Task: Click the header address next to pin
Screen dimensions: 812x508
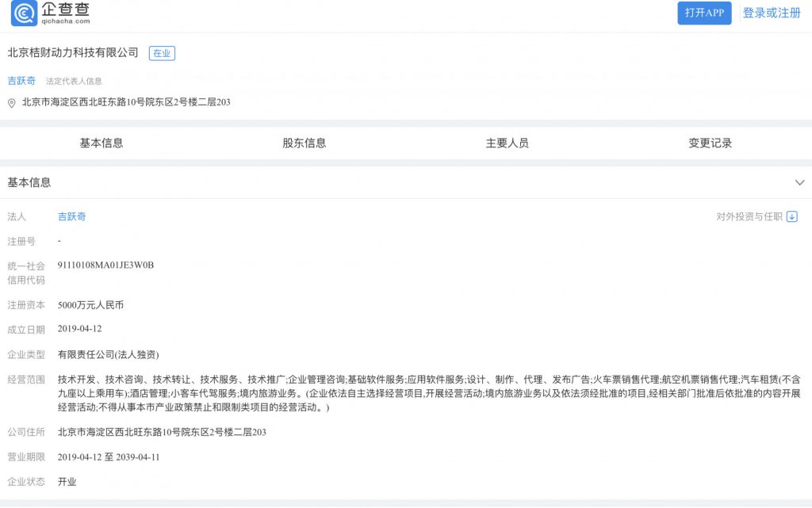Action: point(126,102)
